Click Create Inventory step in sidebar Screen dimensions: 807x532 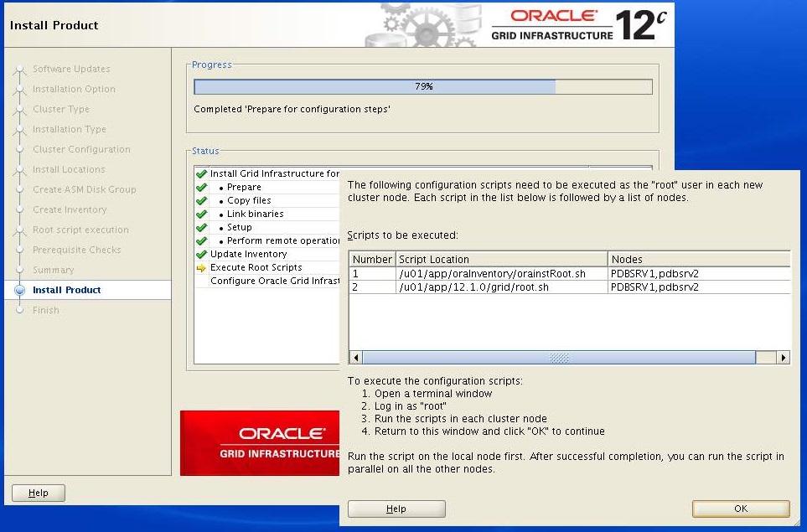(x=70, y=209)
